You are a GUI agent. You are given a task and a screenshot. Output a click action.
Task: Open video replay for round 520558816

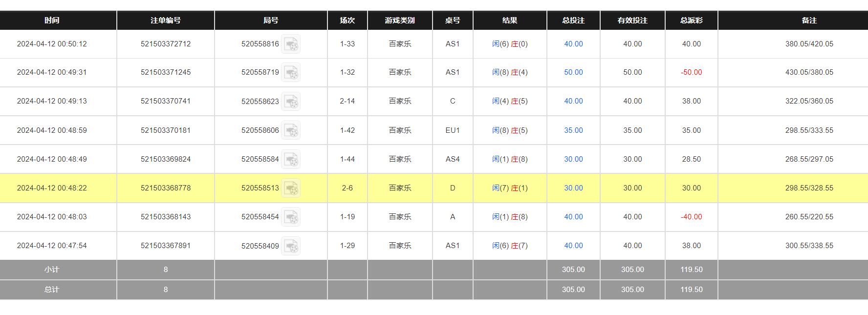[x=291, y=44]
